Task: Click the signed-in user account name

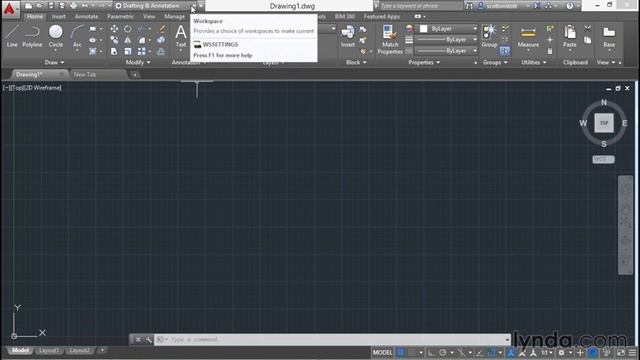Action: (502, 6)
